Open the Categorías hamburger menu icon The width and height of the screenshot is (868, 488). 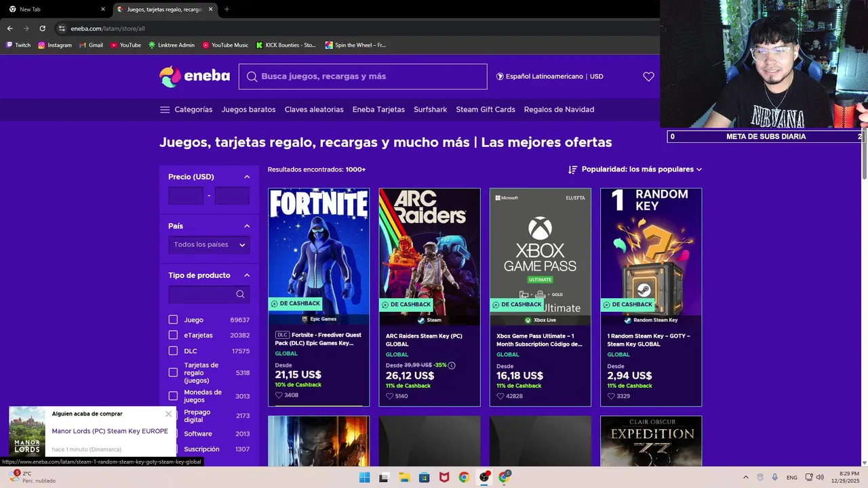click(x=165, y=110)
